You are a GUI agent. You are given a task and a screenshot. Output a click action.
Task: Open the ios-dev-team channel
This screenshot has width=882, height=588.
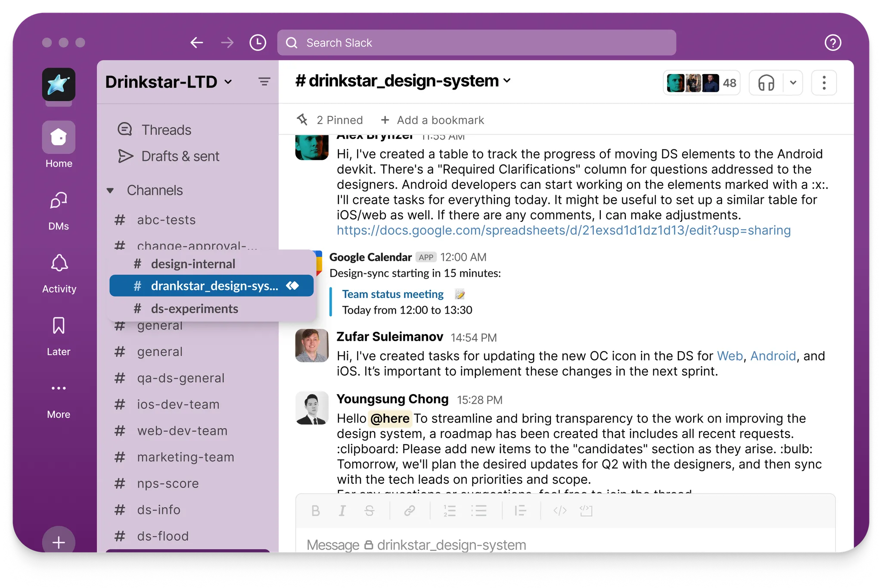[x=167, y=404]
